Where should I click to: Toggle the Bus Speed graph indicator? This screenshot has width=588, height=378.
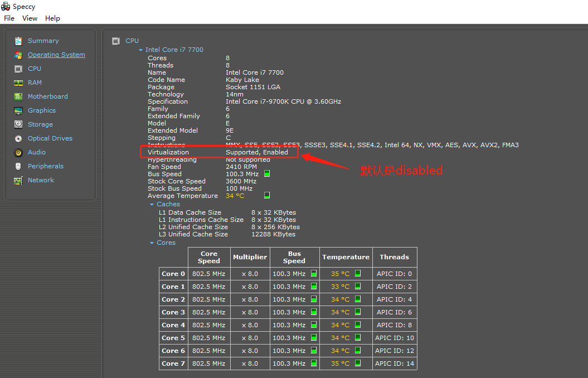tap(266, 173)
